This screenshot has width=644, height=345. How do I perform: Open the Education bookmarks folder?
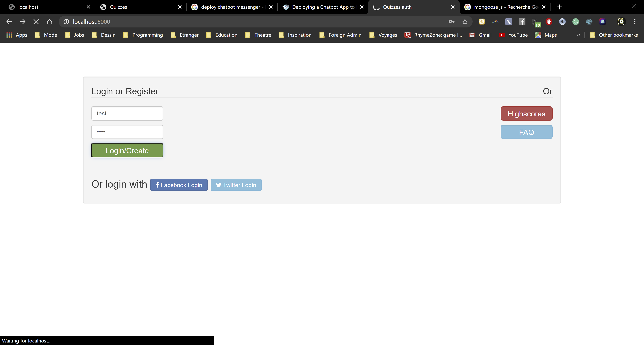pyautogui.click(x=222, y=35)
